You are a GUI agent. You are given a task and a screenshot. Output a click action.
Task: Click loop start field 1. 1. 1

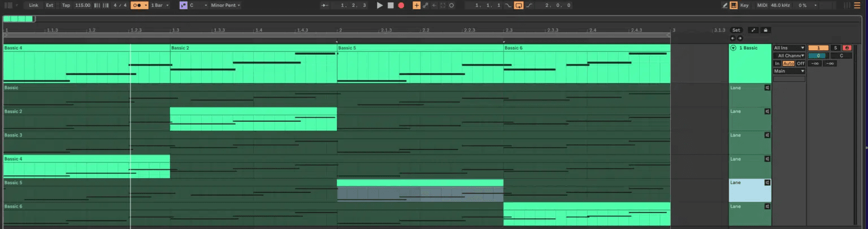(x=484, y=5)
